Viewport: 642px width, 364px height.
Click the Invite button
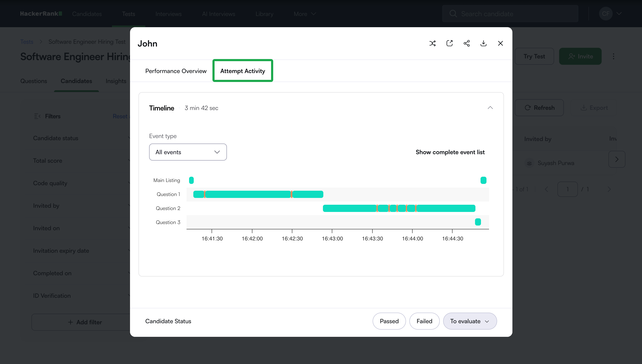click(x=580, y=56)
